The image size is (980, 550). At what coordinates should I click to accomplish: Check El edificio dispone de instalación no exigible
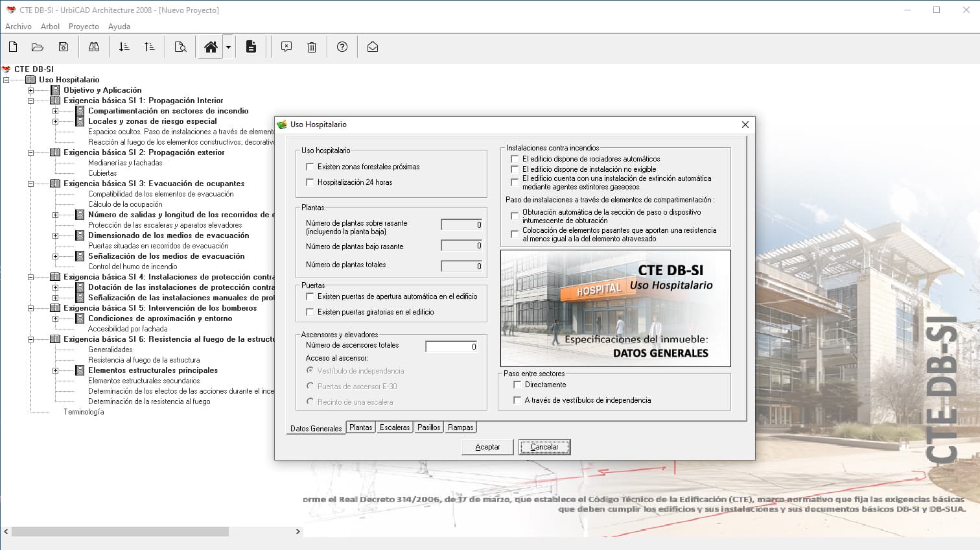(515, 169)
